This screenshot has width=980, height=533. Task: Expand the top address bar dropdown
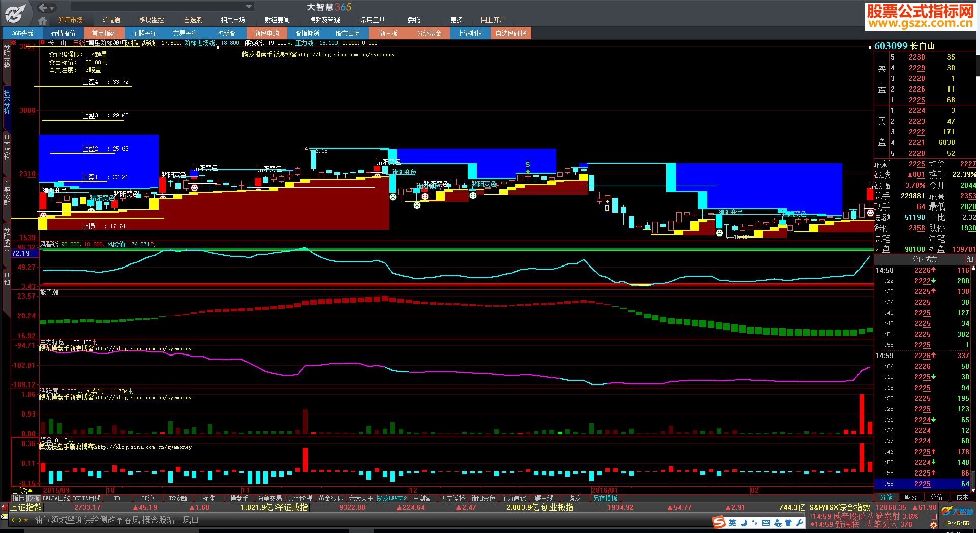pyautogui.click(x=249, y=7)
